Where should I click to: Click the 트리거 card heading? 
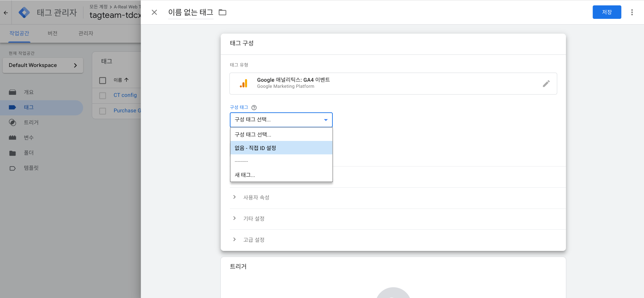point(238,266)
